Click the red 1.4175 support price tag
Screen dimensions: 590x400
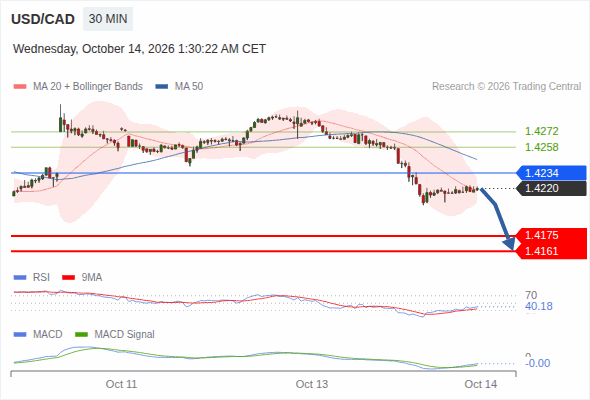click(552, 236)
